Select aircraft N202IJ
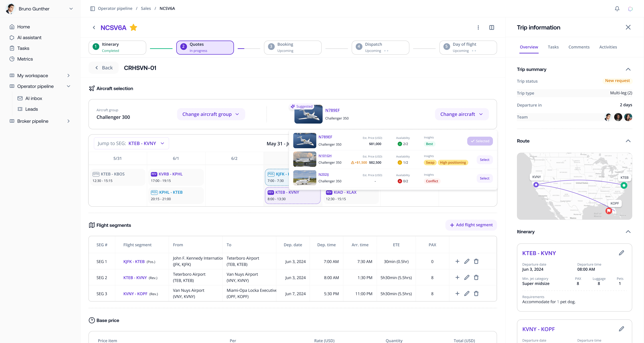The image size is (644, 343). 484,178
